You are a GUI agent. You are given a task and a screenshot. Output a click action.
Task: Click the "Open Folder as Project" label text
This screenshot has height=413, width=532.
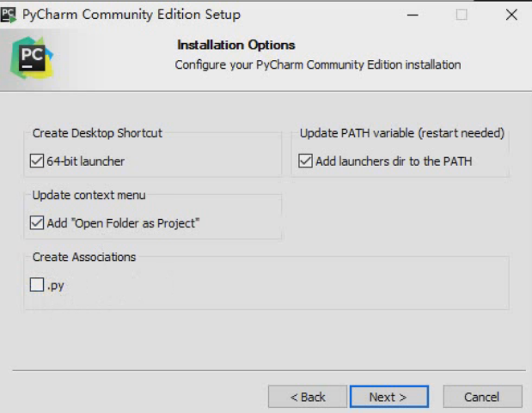(137, 223)
